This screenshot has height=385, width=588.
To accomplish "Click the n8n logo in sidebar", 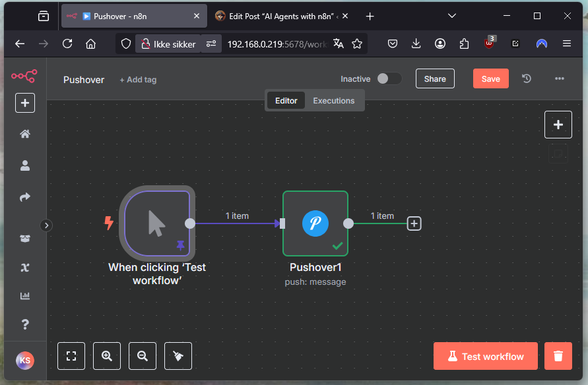I will pos(24,76).
